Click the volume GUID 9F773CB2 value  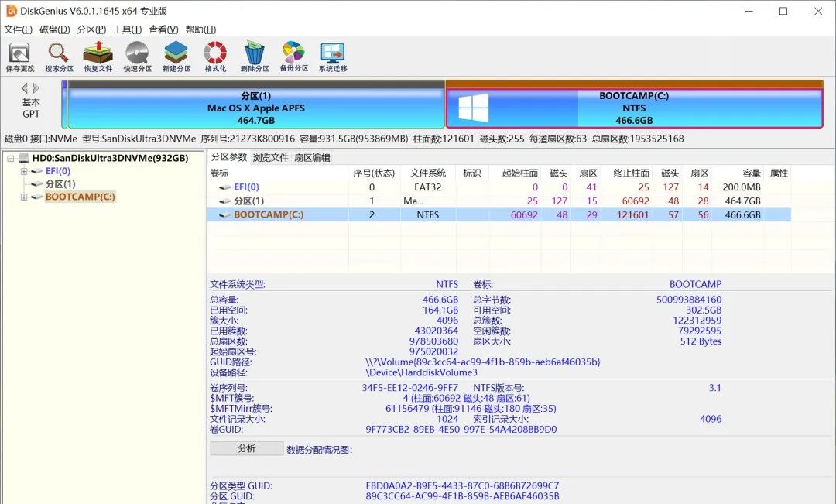pos(461,430)
